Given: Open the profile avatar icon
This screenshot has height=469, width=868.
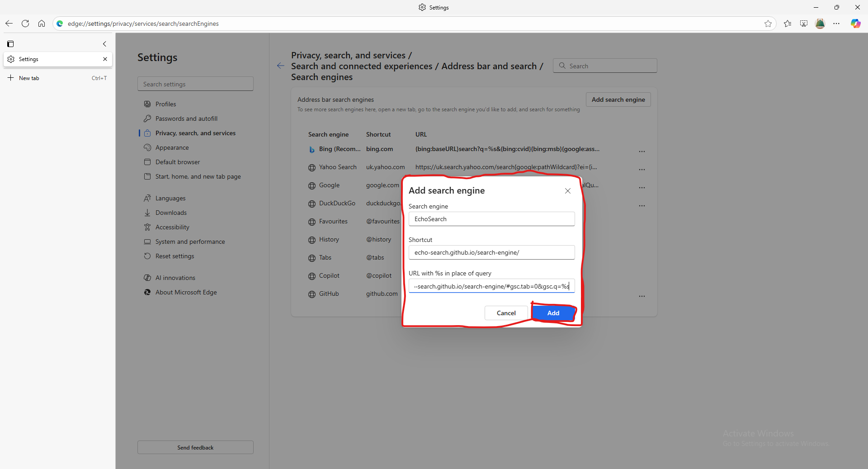Looking at the screenshot, I should [820, 24].
